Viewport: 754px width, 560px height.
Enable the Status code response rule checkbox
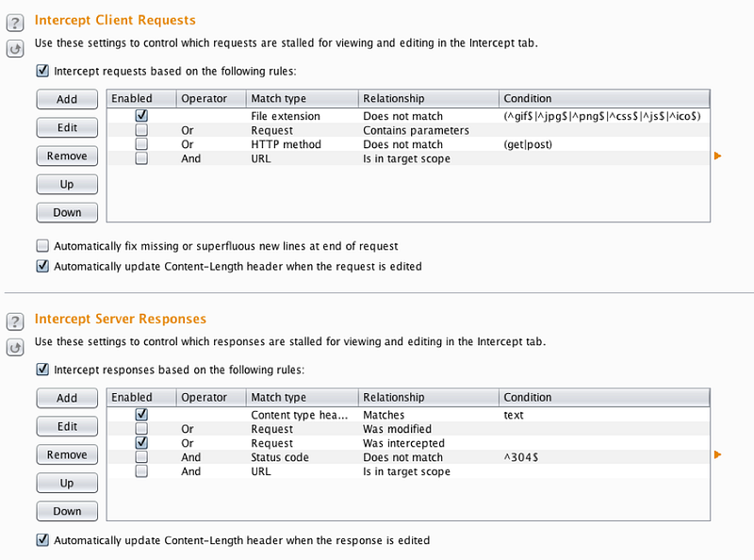(141, 457)
